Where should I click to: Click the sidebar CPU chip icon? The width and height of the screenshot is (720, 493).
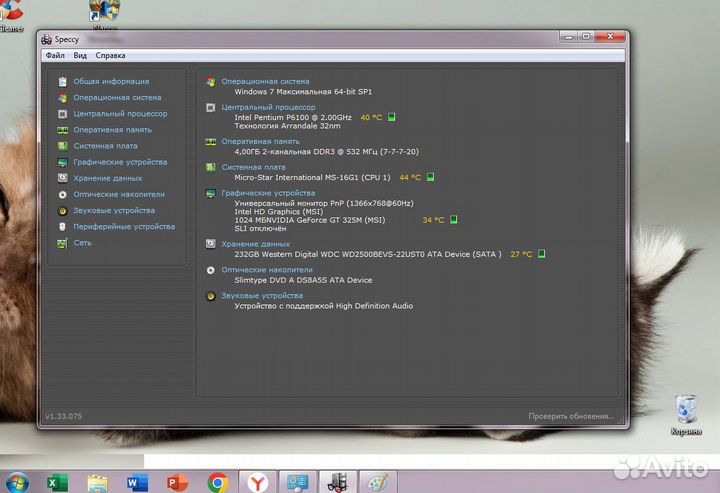(62, 114)
